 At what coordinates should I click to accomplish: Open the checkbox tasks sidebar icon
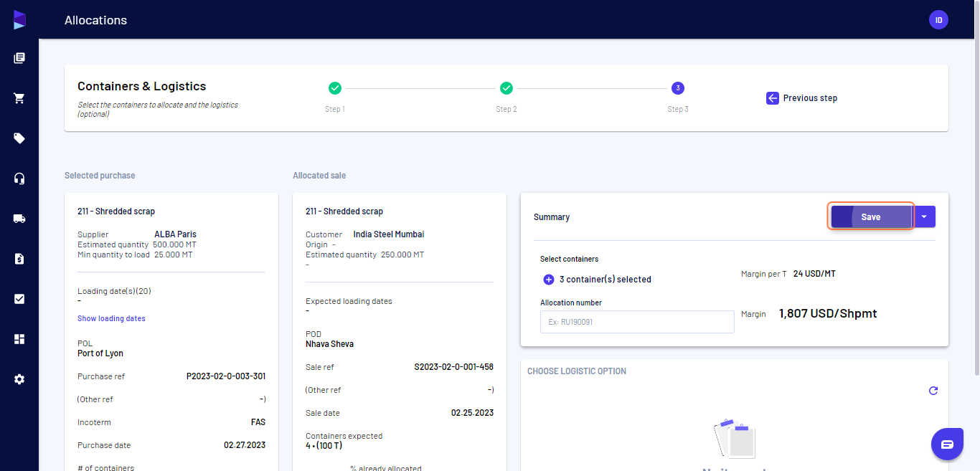point(19,299)
